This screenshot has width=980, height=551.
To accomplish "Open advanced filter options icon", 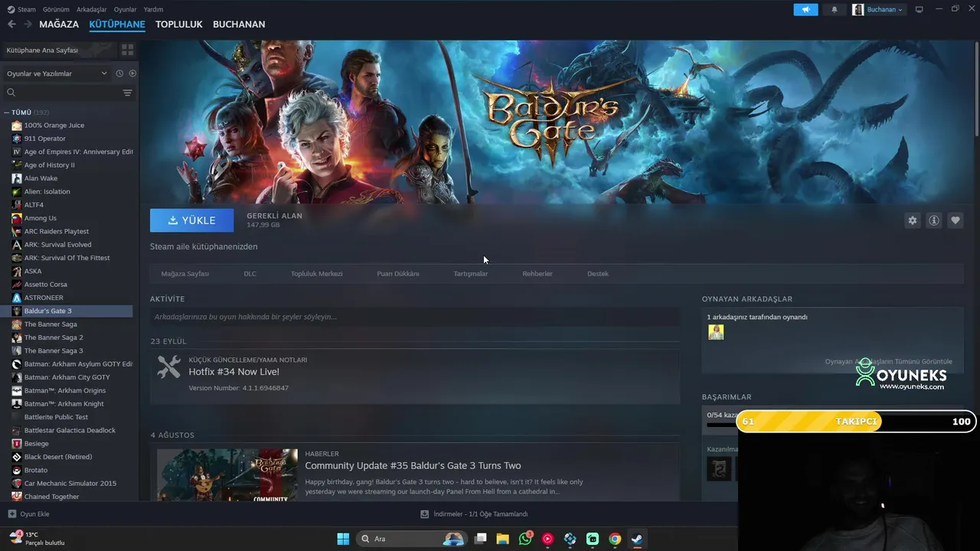I will (128, 93).
